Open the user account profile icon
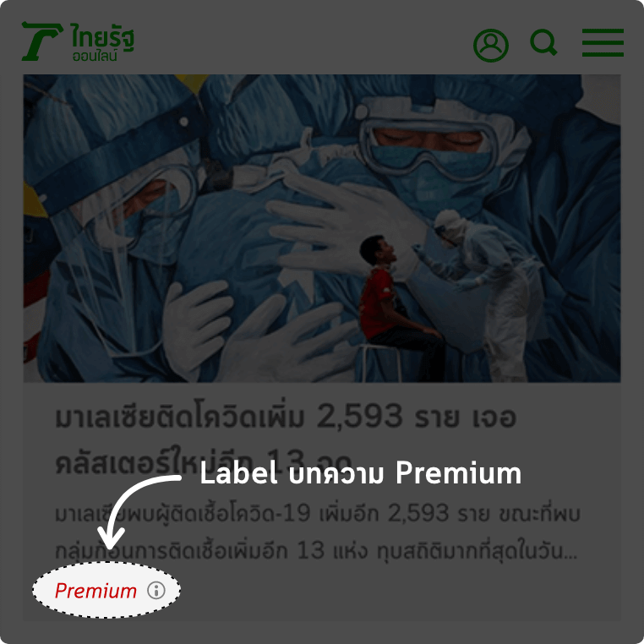Screen dimensions: 644x644 coord(491,46)
